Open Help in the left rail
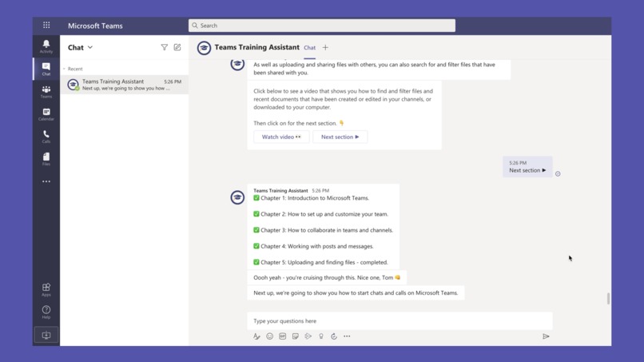Viewport: 644px width, 362px height. pyautogui.click(x=46, y=312)
